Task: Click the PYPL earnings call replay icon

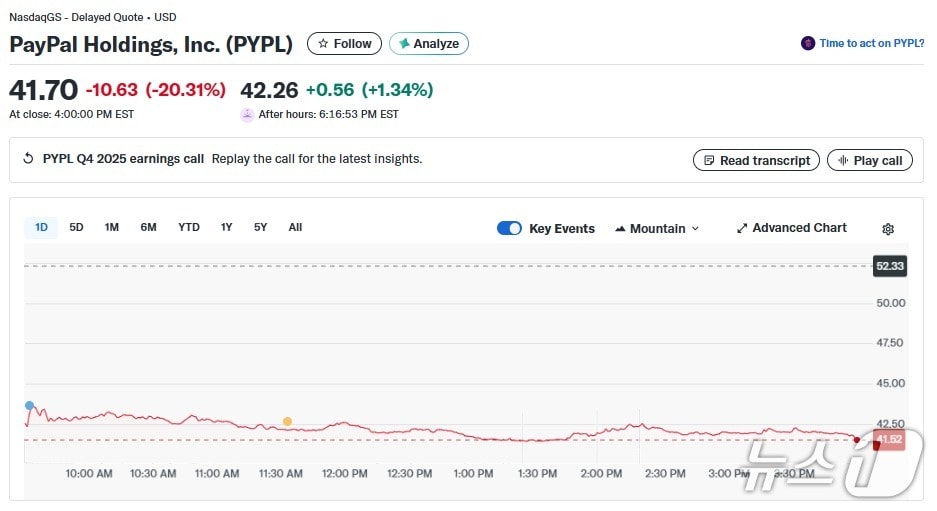Action: tap(28, 159)
